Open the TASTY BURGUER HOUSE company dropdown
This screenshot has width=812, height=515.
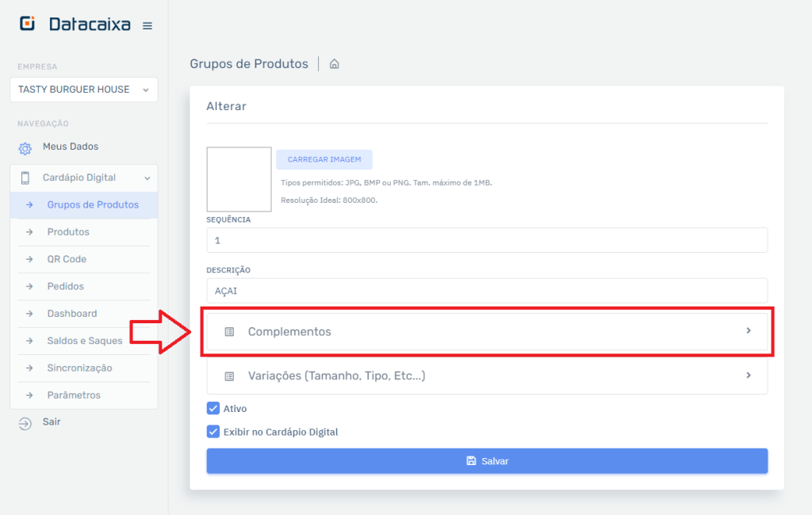83,90
